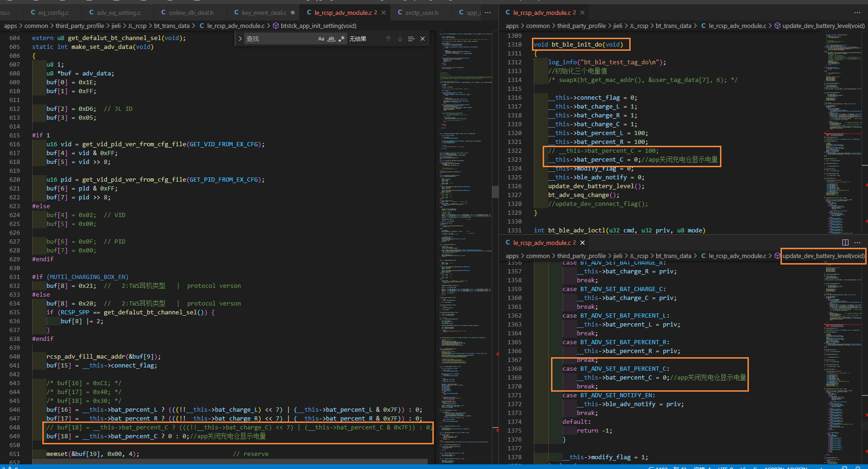Toggle regular expression search in find widget
The image size is (868, 469).
coord(342,39)
